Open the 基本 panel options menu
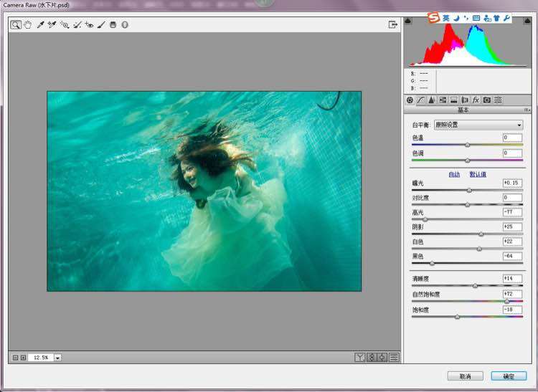The height and width of the screenshot is (392, 538). point(527,110)
